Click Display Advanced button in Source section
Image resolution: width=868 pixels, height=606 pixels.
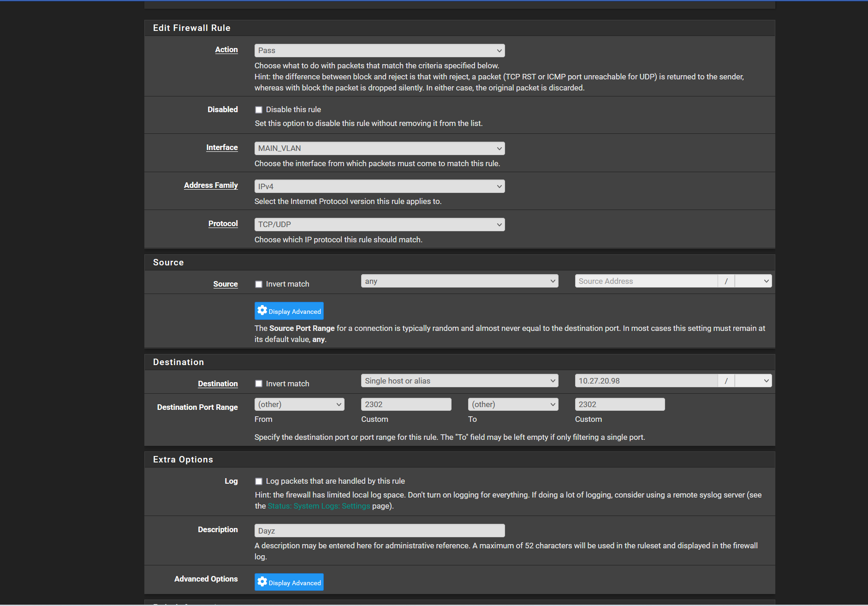click(289, 311)
